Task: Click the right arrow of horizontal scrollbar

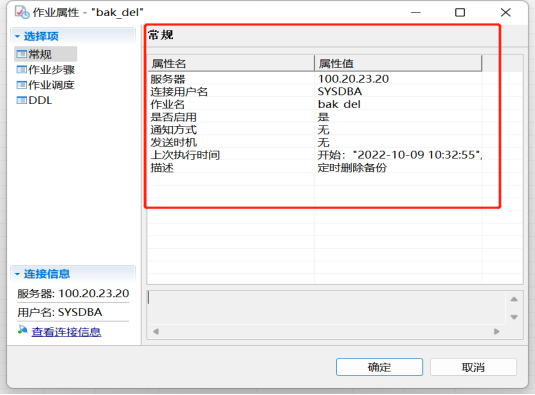Action: coord(496,332)
